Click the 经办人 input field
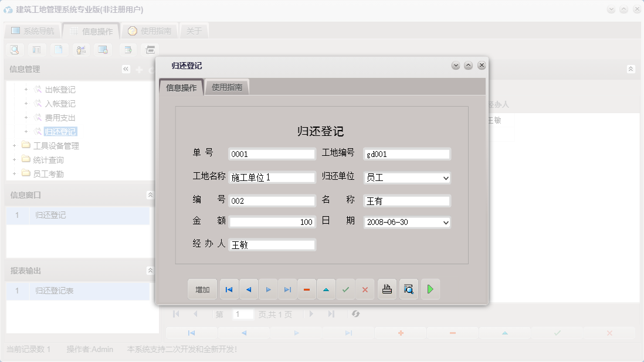The width and height of the screenshot is (644, 362). click(x=272, y=244)
